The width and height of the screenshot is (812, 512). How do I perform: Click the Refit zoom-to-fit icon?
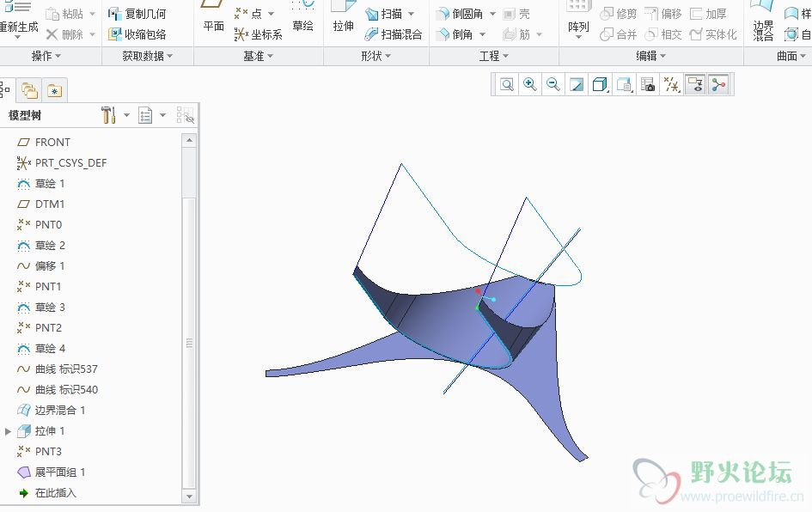[506, 84]
